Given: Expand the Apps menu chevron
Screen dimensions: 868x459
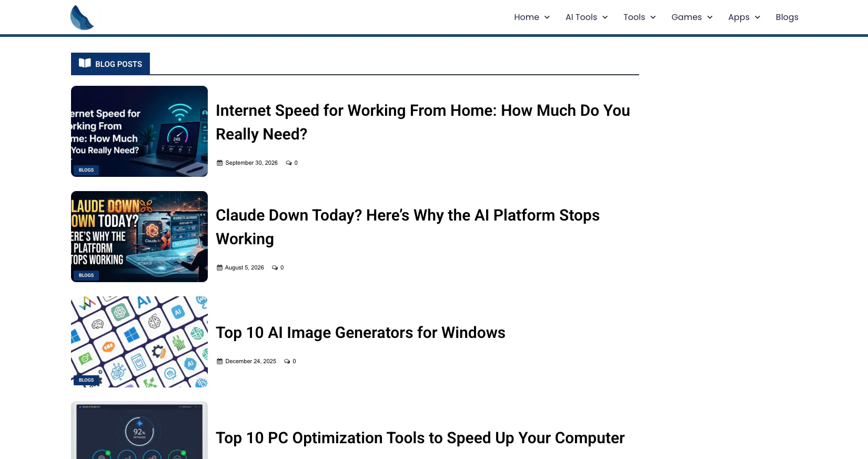Looking at the screenshot, I should tap(758, 17).
